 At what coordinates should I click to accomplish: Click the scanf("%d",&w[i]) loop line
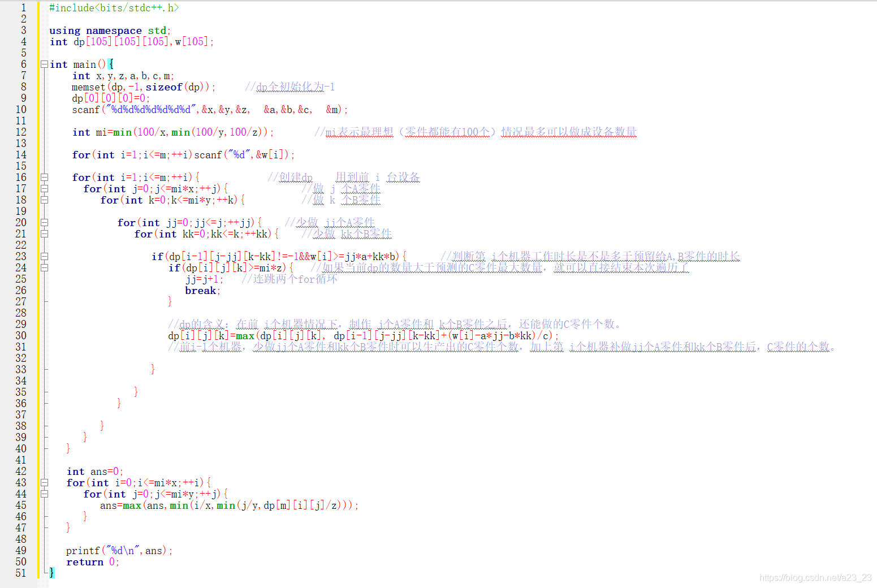[x=184, y=155]
